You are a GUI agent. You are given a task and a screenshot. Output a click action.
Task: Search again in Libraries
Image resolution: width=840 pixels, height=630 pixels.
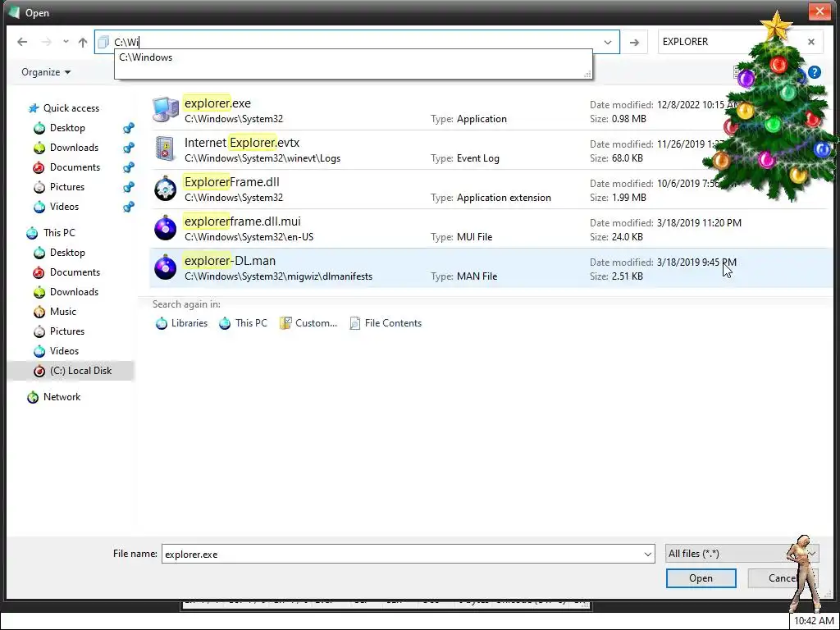181,323
